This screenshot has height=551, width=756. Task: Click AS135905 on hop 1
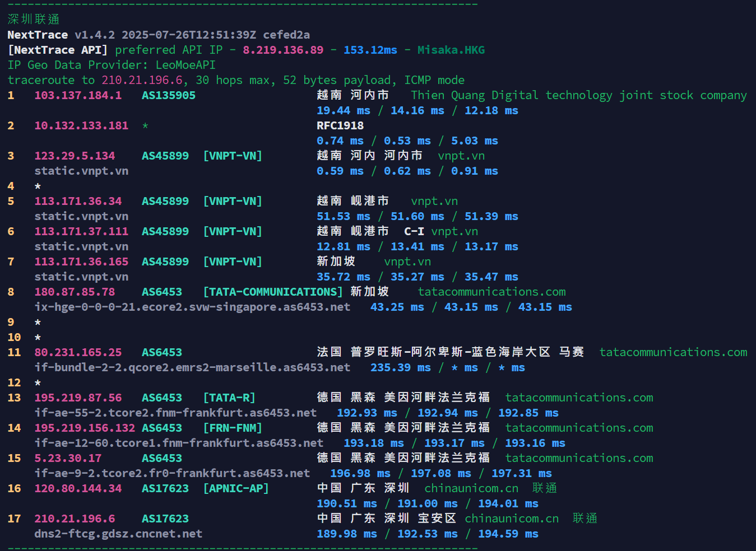click(x=169, y=95)
